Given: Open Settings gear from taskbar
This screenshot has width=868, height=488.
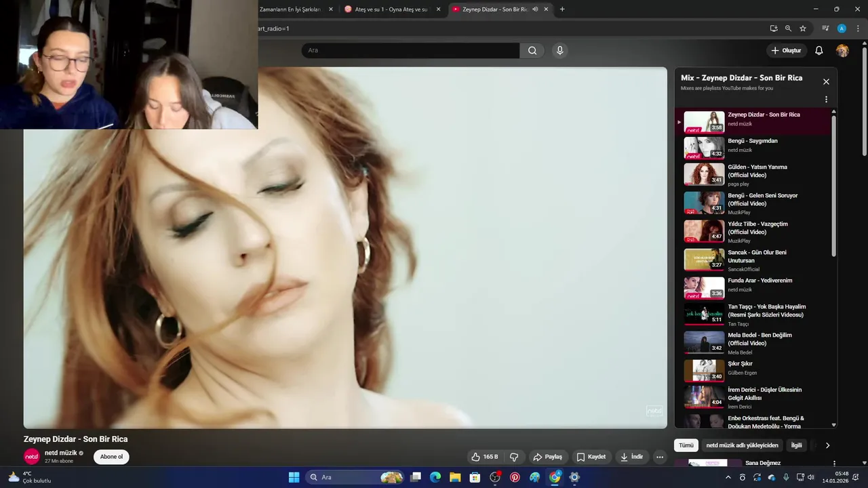Looking at the screenshot, I should (574, 477).
